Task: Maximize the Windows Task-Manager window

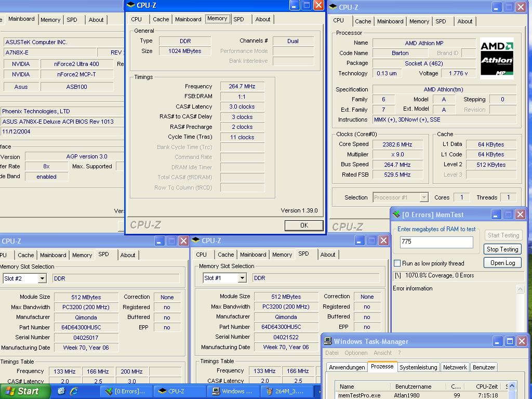Action: (x=510, y=341)
